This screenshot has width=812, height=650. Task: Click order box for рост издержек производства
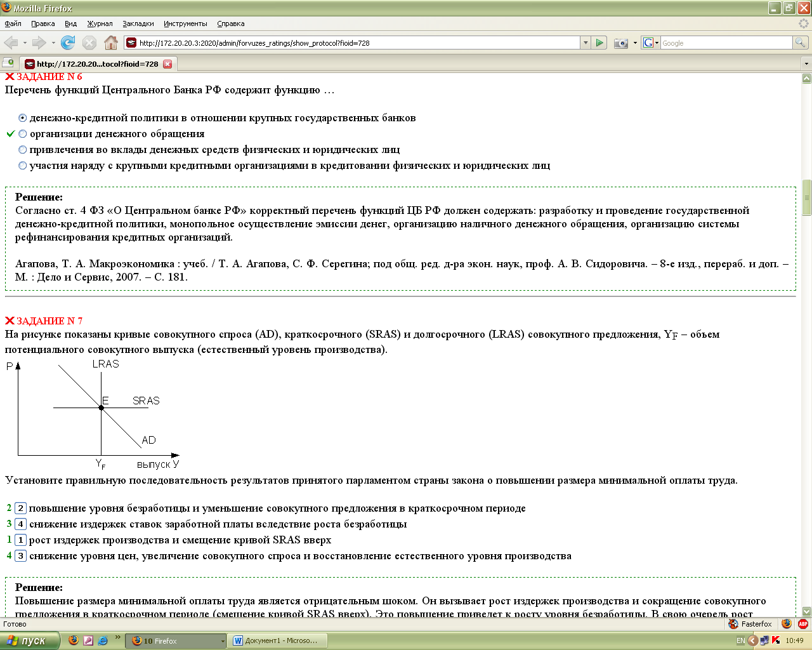pyautogui.click(x=20, y=540)
